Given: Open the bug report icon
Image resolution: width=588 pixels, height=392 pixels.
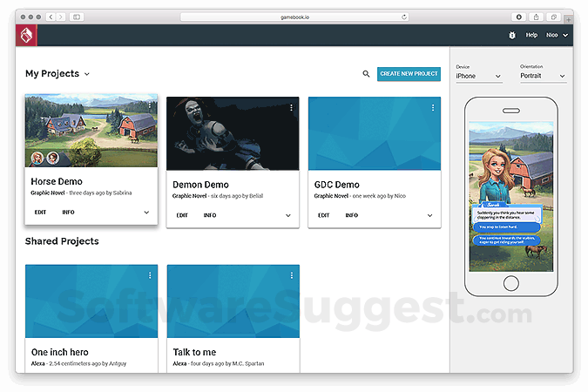Looking at the screenshot, I should click(512, 35).
